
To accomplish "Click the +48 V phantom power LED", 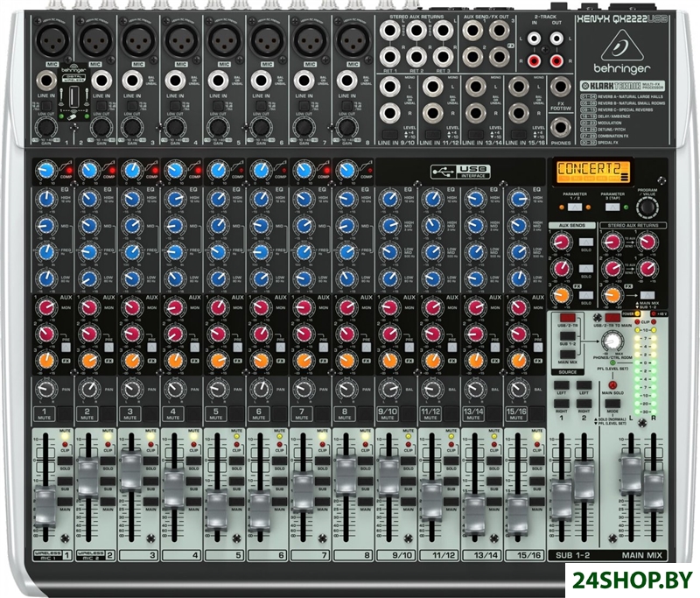I will 654,313.
